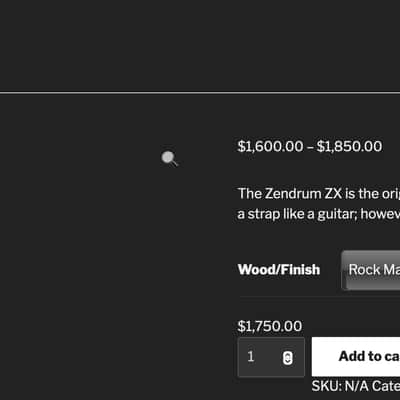400x400 pixels.
Task: Click the horizontal divider line under header
Action: click(200, 93)
